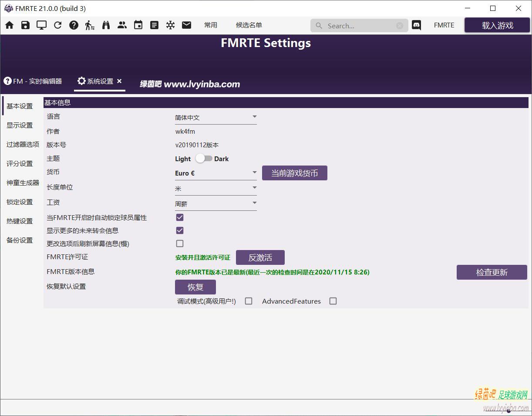The width and height of the screenshot is (532, 416).
Task: Enable 调试模式(高级用户!) checkbox
Action: (x=249, y=301)
